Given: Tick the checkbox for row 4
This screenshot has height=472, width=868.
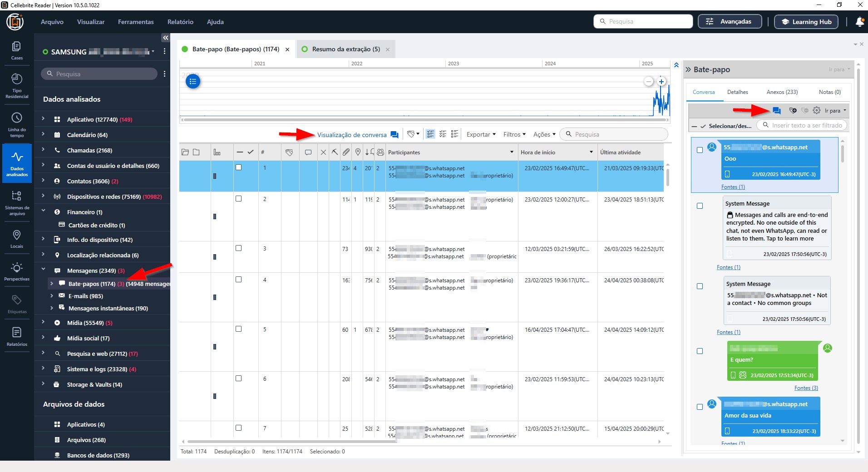Looking at the screenshot, I should pos(238,280).
